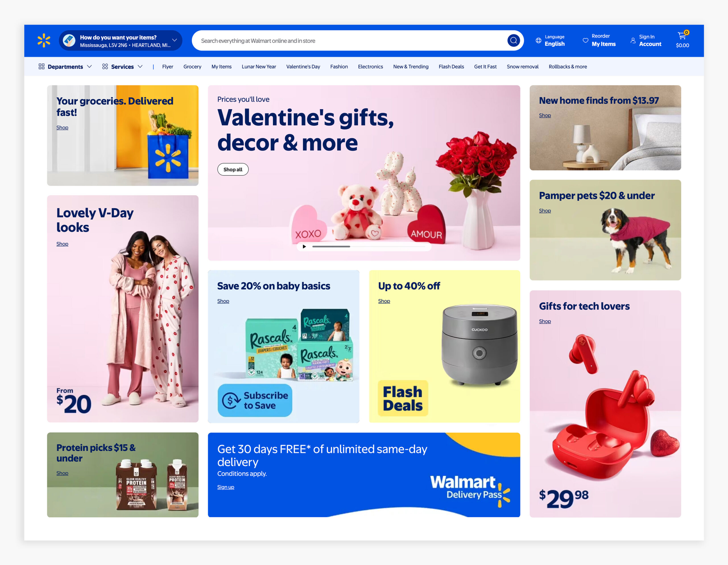Viewport: 728px width, 565px height.
Task: Open Shop link under Pamper pets
Action: point(545,211)
